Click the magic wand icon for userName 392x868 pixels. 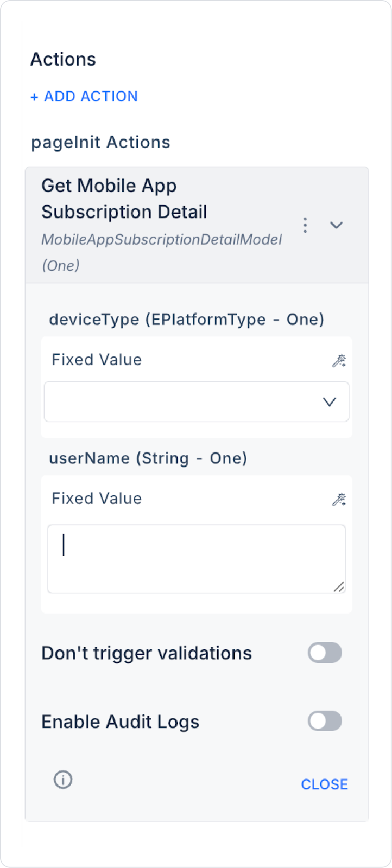click(x=339, y=500)
